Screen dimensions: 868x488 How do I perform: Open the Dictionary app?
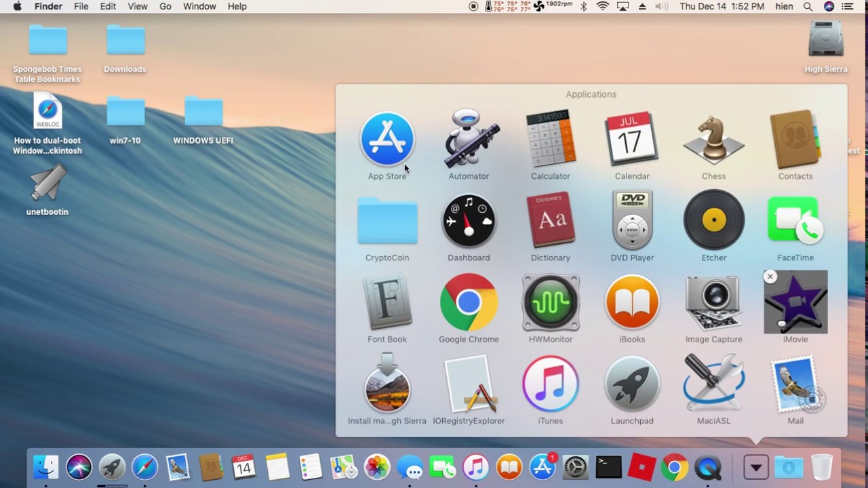[551, 221]
